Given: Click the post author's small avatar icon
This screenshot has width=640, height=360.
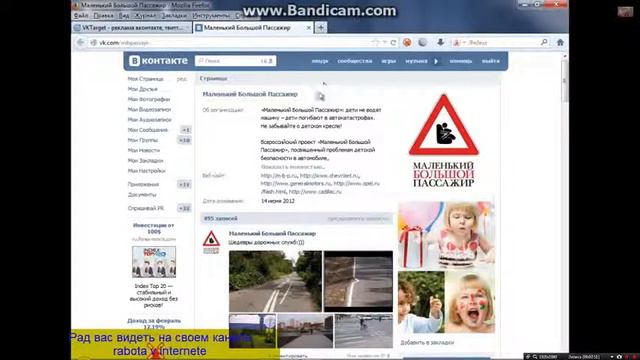Looking at the screenshot, I should coord(211,242).
